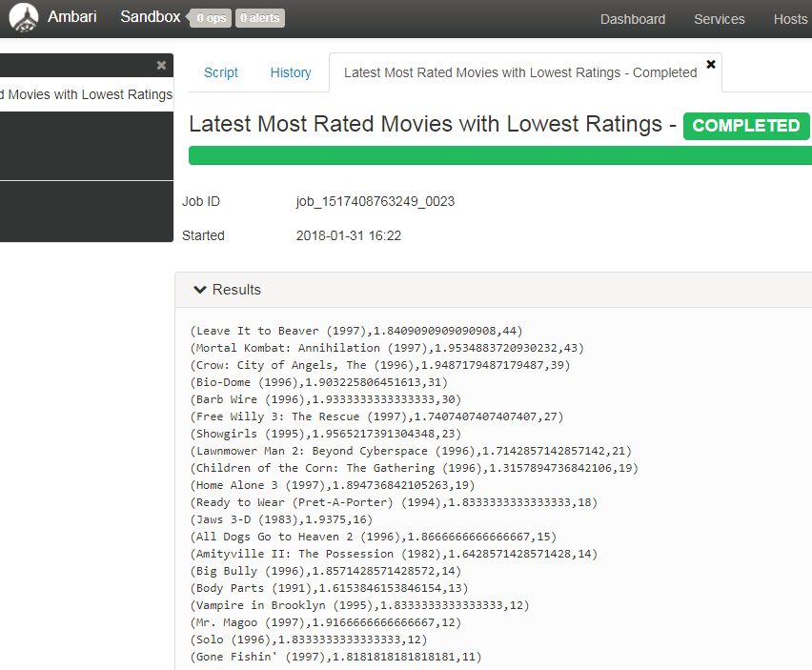Click the Body Parts (1991) result row
Screen dimensions: 812x670
pyautogui.click(x=329, y=588)
